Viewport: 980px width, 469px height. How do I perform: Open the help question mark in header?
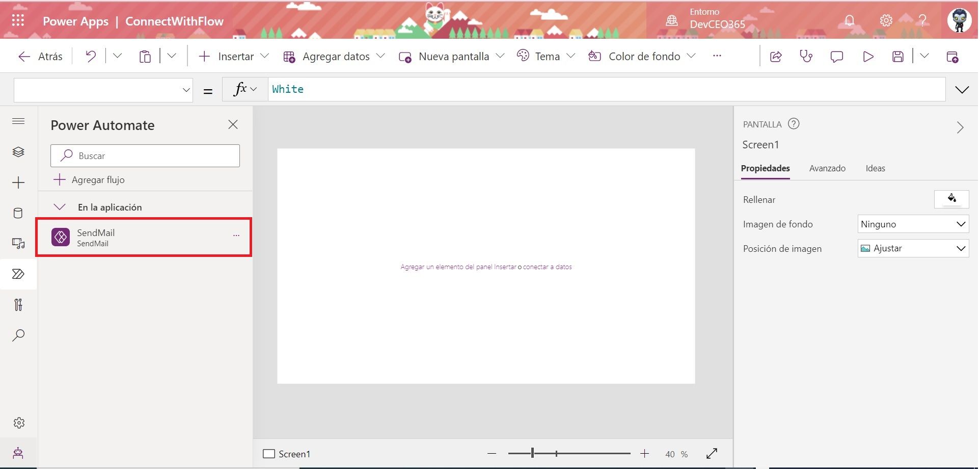[922, 21]
